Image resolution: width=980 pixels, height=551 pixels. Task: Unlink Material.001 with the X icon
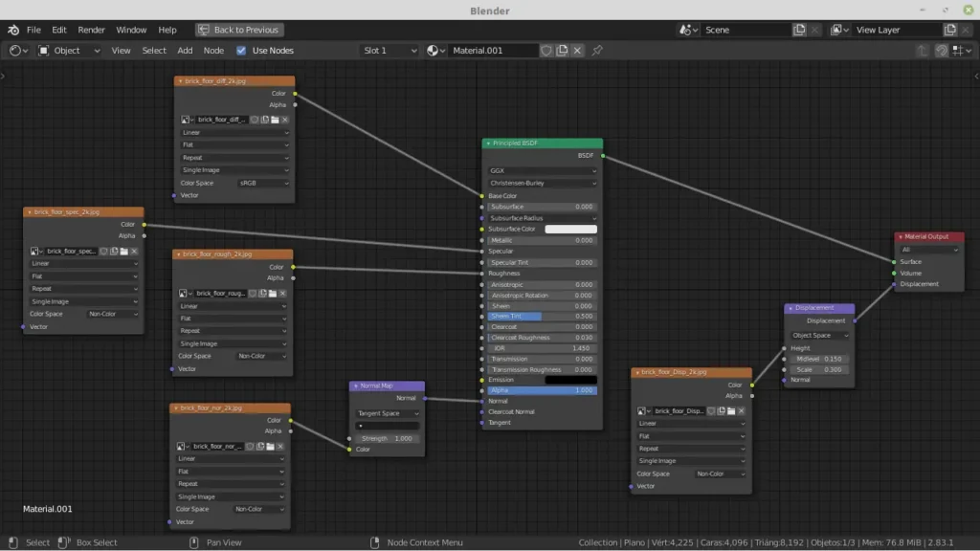(577, 51)
